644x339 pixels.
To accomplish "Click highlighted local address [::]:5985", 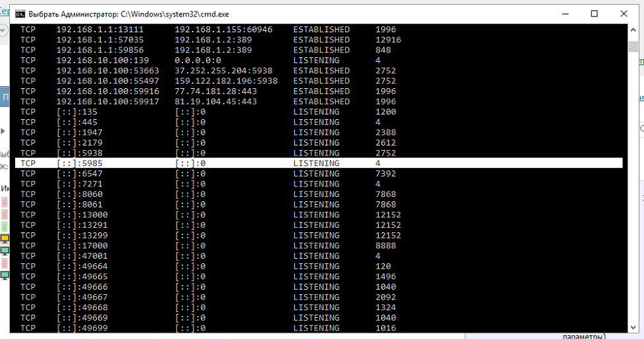I will [x=79, y=163].
